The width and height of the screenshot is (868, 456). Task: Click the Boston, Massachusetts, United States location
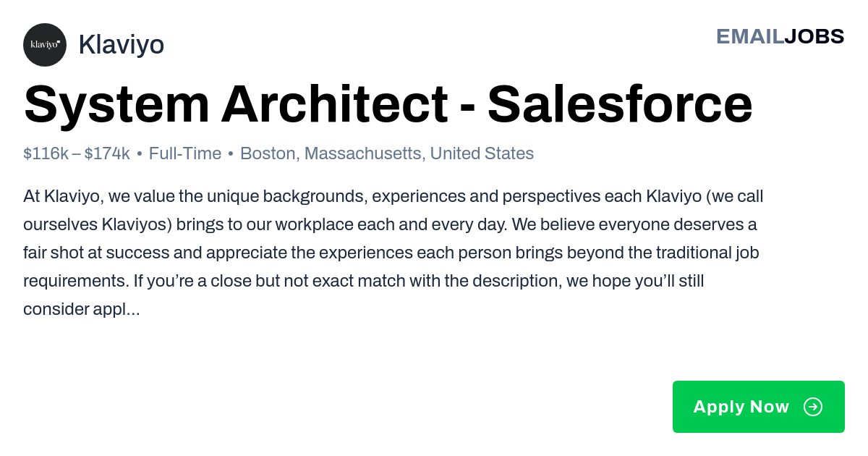click(387, 153)
